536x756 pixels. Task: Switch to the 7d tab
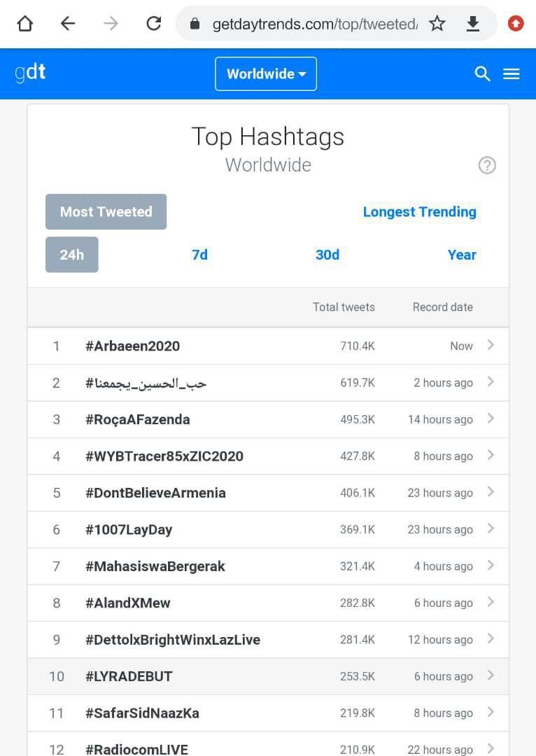pos(199,255)
